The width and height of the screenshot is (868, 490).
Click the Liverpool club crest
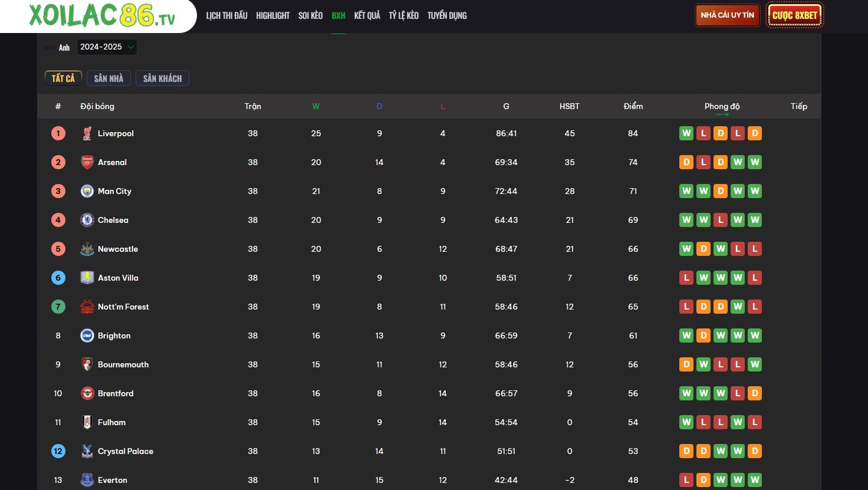coord(87,133)
